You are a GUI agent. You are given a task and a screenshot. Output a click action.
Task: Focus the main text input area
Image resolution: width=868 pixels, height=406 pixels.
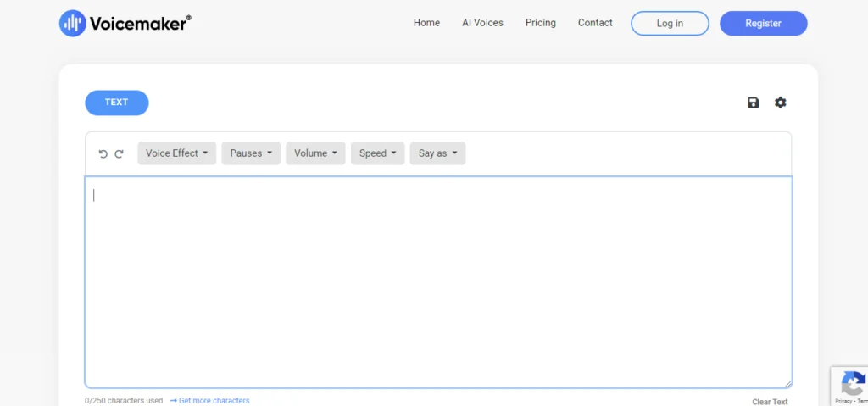438,281
